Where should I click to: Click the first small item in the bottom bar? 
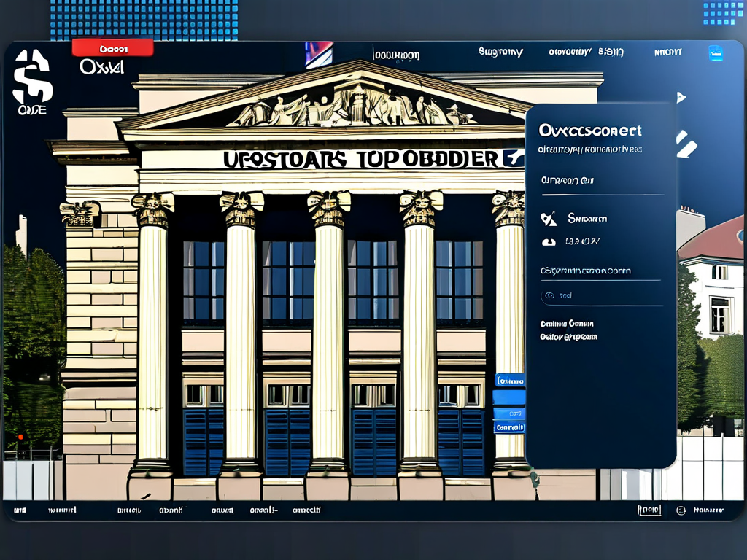20,510
